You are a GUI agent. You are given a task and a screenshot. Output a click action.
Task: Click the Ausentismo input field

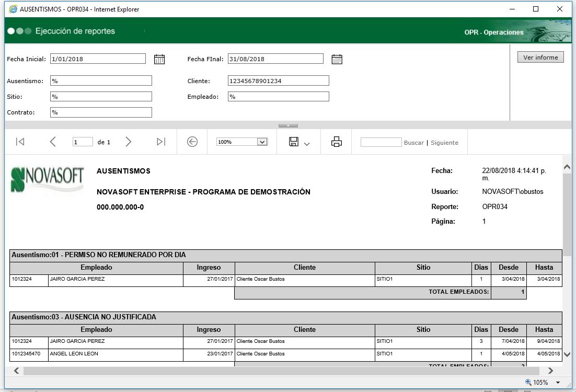pyautogui.click(x=101, y=80)
